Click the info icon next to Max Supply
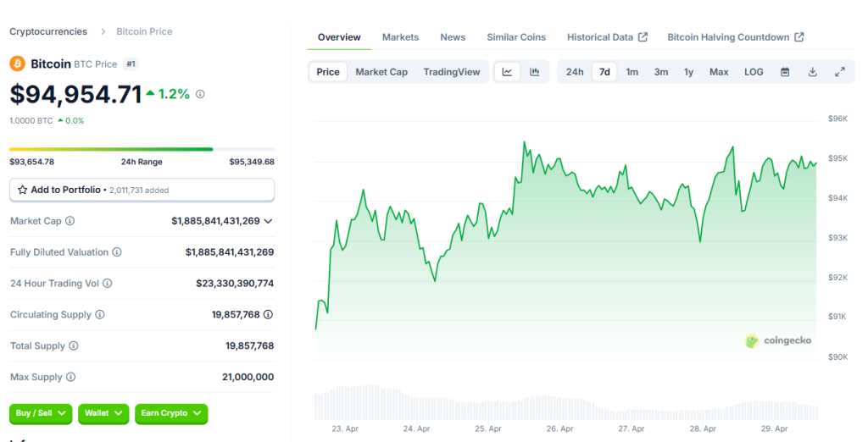Image resolution: width=868 pixels, height=442 pixels. 71,377
